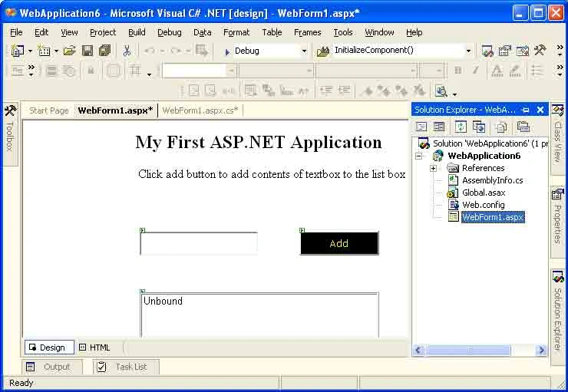
Task: Select Global.asax in Solution Explorer
Action: [484, 193]
